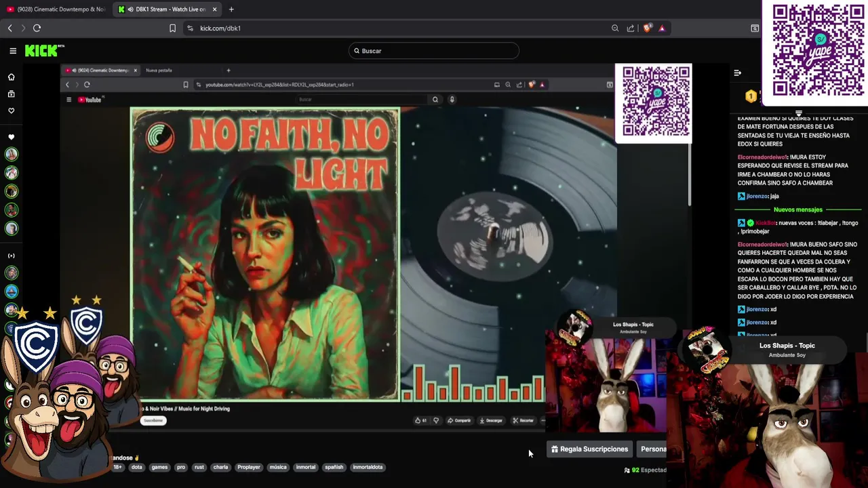
Task: Open the Home icon in Kick sidebar
Action: [11, 77]
